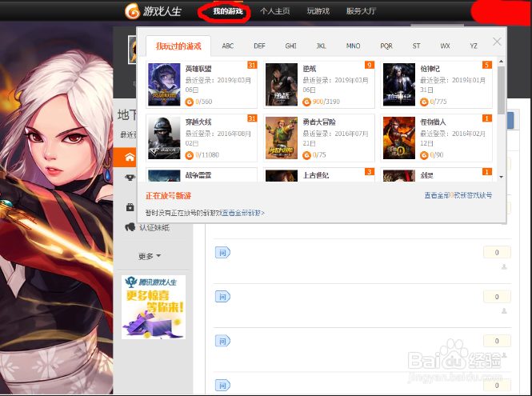Click the trophy icon in the sidebar
This screenshot has height=396, width=532.
pyautogui.click(x=130, y=178)
